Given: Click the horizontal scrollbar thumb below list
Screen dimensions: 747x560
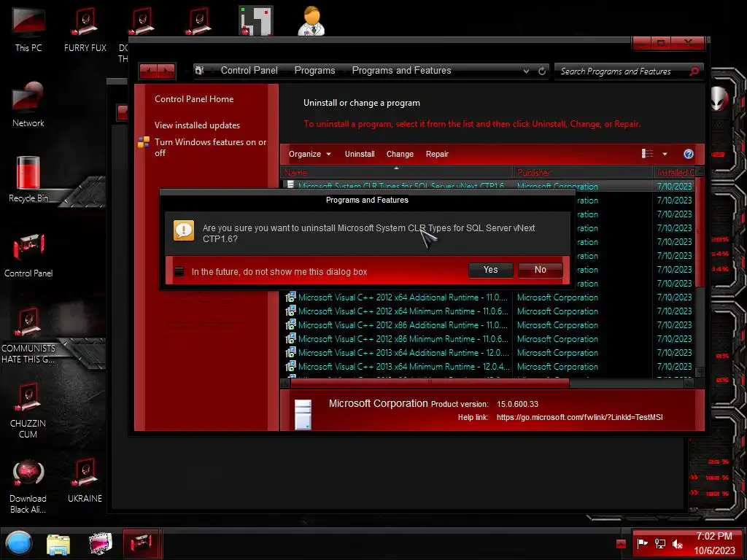Looking at the screenshot, I should tap(430, 383).
